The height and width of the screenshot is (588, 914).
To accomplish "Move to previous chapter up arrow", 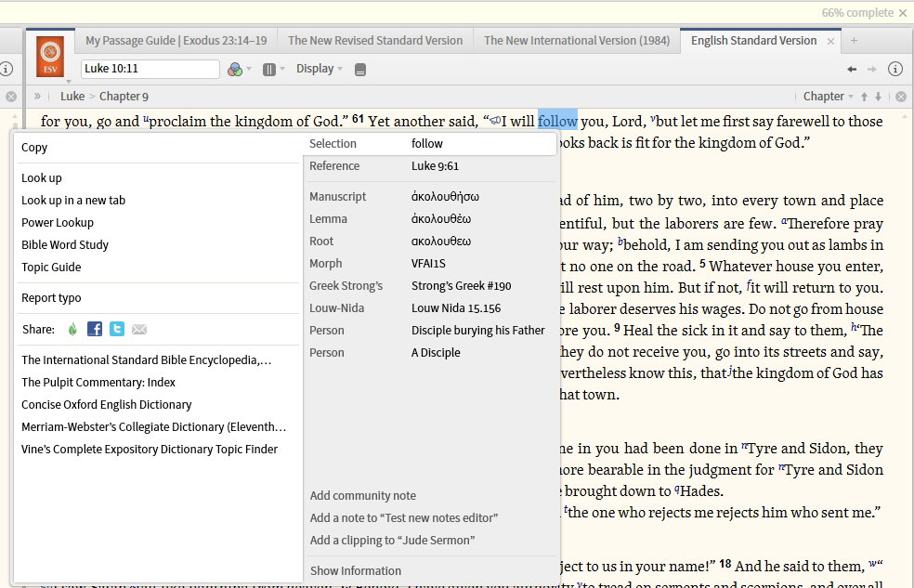I will [x=864, y=97].
